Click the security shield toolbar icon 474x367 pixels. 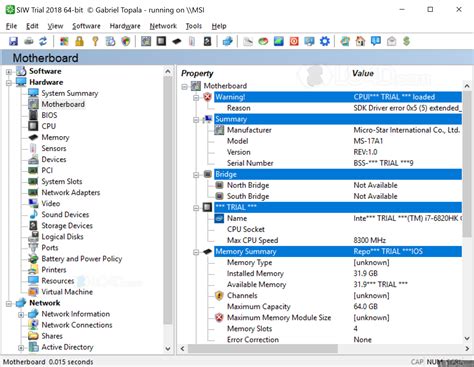[x=126, y=41]
